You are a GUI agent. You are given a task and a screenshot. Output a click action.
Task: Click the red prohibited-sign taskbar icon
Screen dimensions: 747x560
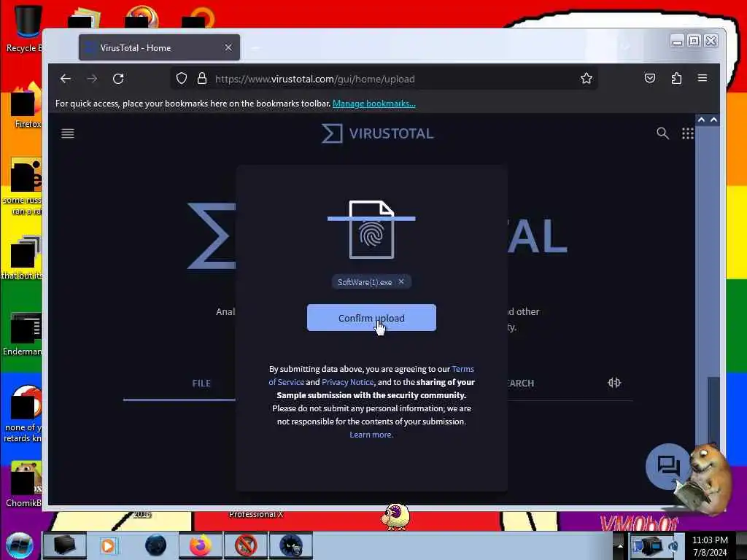[246, 545]
